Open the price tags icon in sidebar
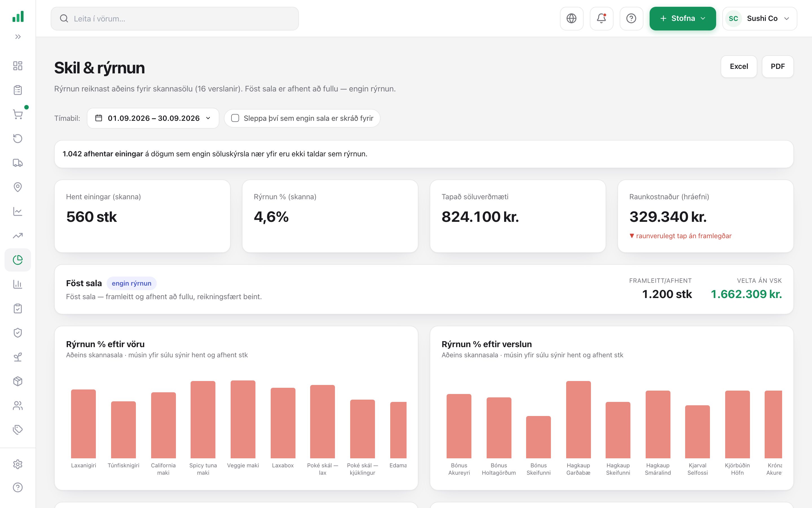812x508 pixels. click(18, 430)
